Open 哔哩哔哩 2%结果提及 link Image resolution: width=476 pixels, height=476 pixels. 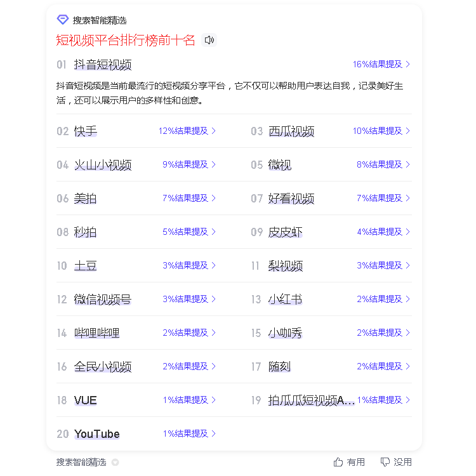(x=189, y=333)
